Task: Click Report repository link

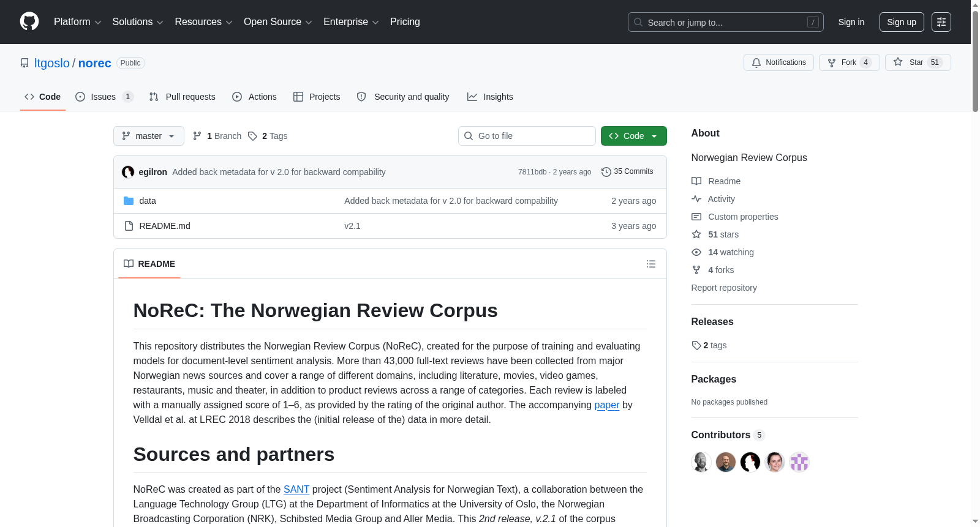Action: click(x=724, y=288)
